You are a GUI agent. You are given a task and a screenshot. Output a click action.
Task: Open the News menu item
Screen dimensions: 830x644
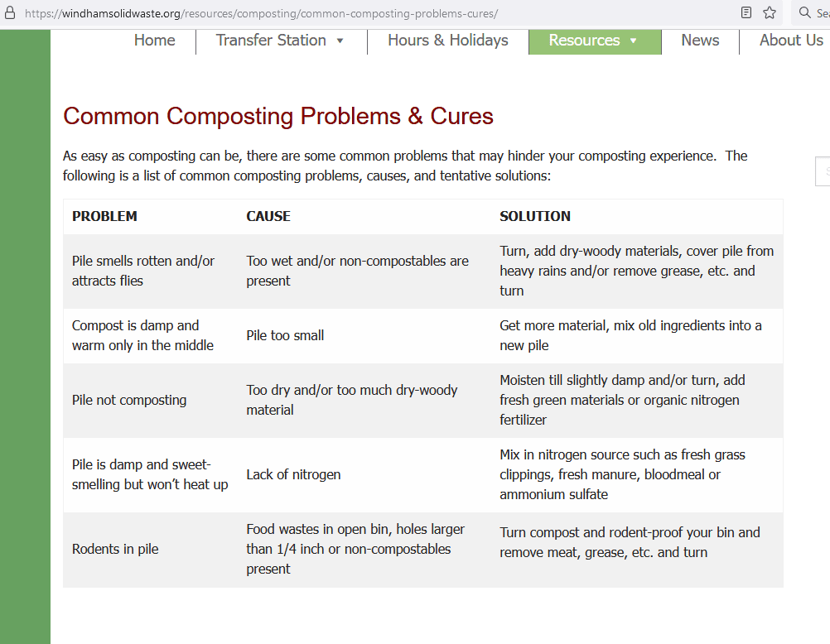(700, 41)
